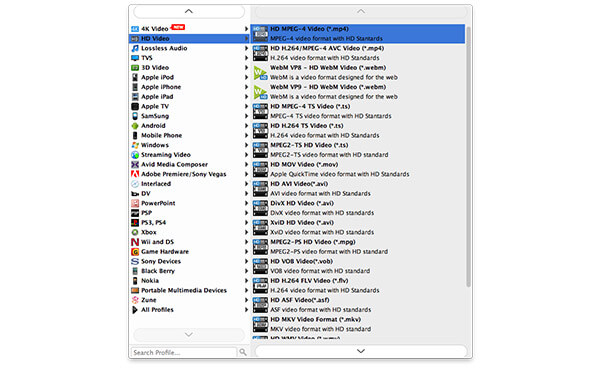Click the Wii and DS red N icon

point(135,242)
